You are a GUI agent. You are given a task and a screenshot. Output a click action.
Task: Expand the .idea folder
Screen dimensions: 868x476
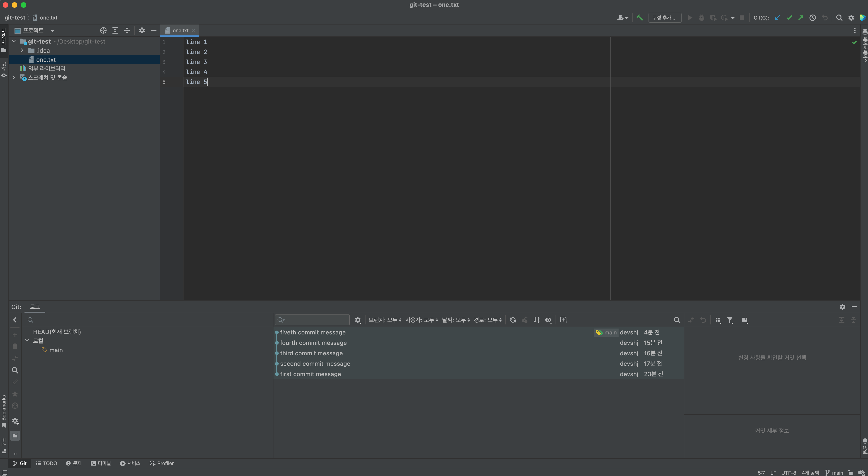coord(22,50)
